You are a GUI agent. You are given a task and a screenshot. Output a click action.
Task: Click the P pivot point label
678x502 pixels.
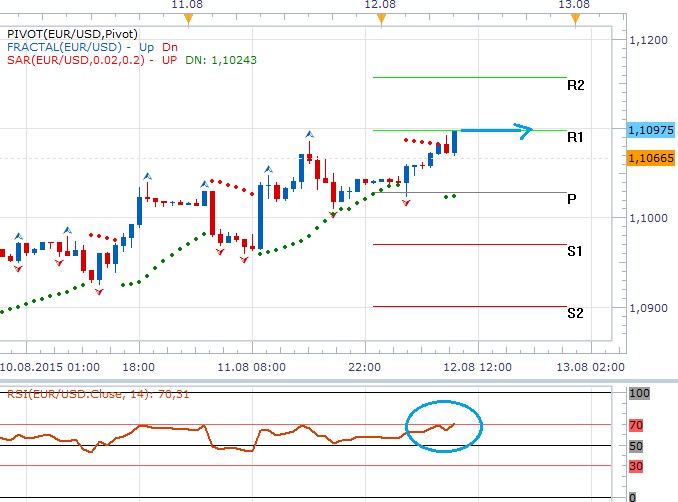(x=571, y=199)
